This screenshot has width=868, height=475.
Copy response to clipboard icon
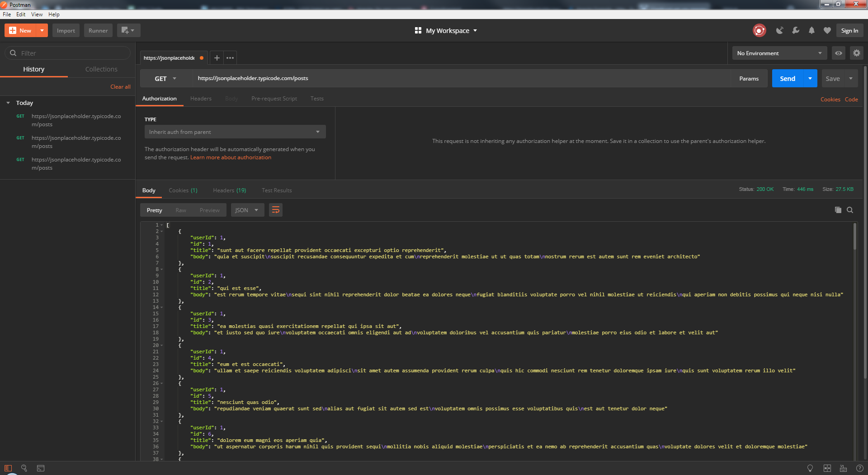(x=838, y=210)
